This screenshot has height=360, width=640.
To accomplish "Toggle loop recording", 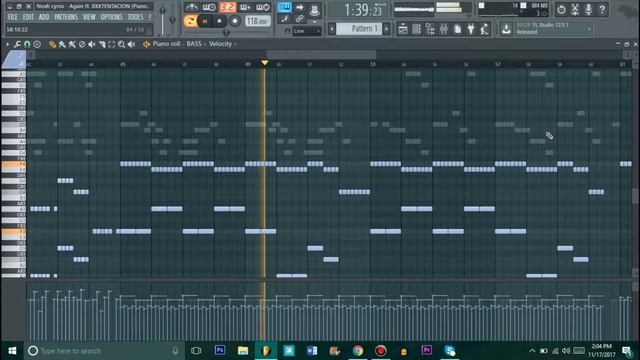I will [262, 7].
